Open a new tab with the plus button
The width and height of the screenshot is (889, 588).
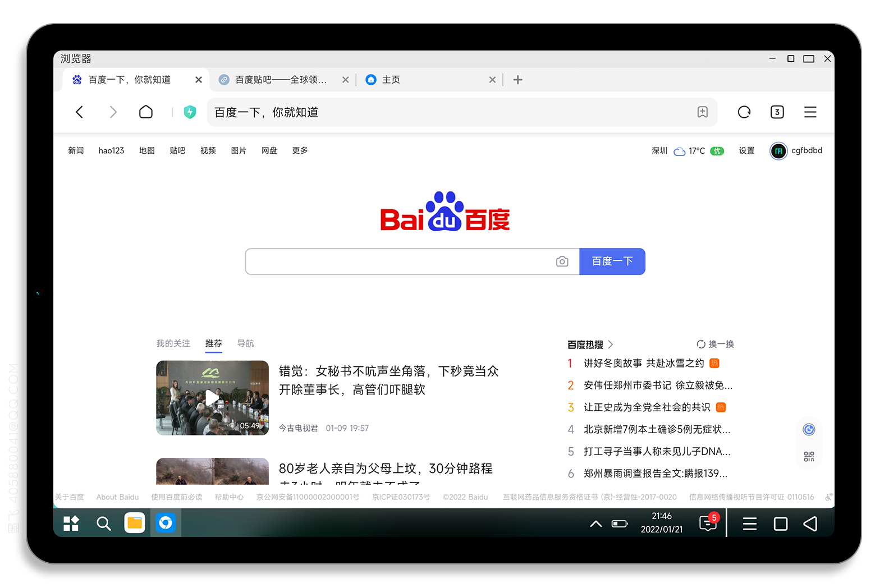[x=517, y=80]
